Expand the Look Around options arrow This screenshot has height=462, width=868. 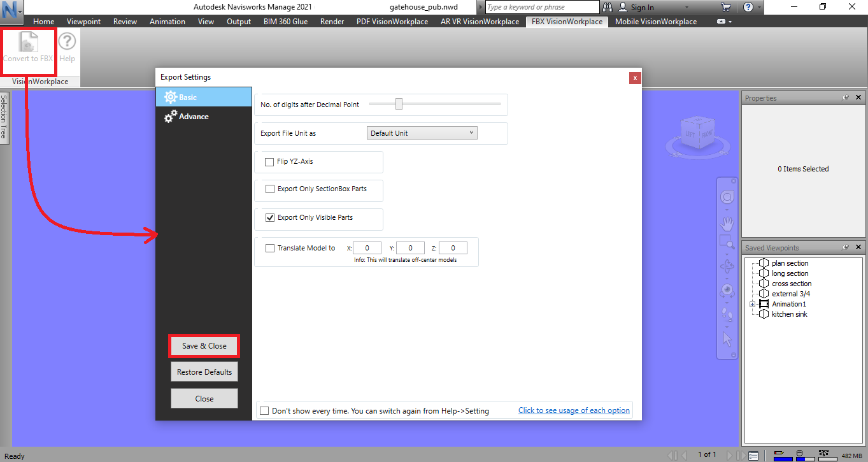727,301
